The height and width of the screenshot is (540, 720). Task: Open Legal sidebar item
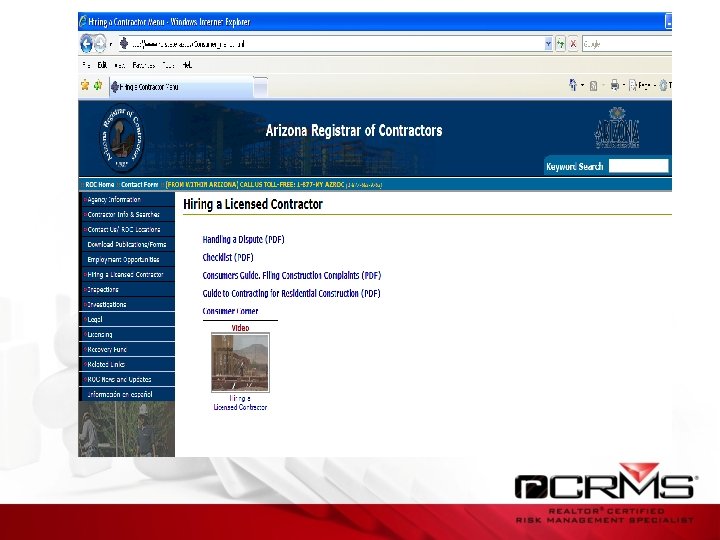pos(128,320)
